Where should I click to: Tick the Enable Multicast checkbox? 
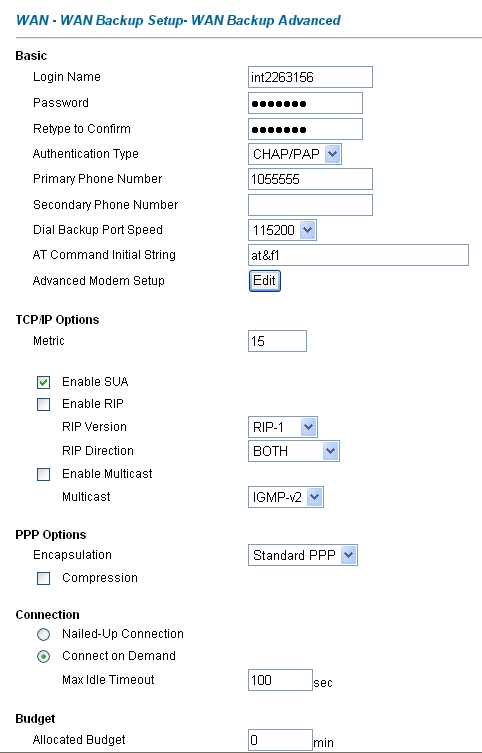44,474
